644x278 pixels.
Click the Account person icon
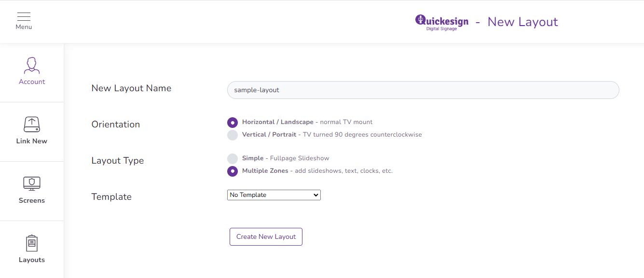point(32,66)
